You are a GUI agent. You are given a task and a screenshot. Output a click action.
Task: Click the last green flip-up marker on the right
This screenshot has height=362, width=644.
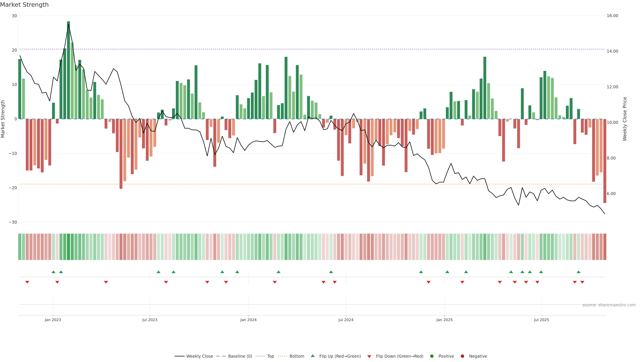(578, 272)
